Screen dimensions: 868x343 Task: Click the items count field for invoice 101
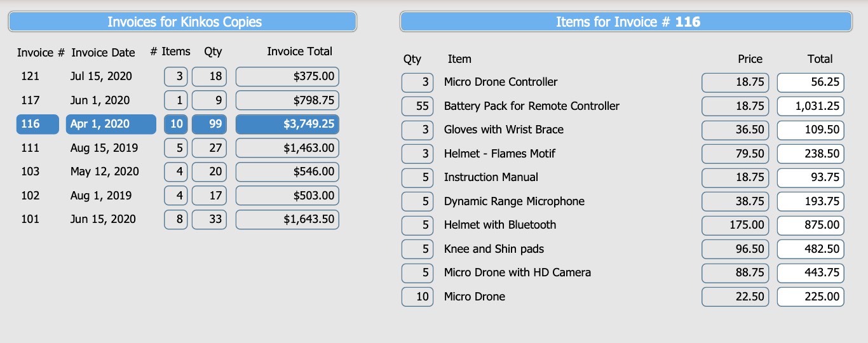(x=176, y=219)
